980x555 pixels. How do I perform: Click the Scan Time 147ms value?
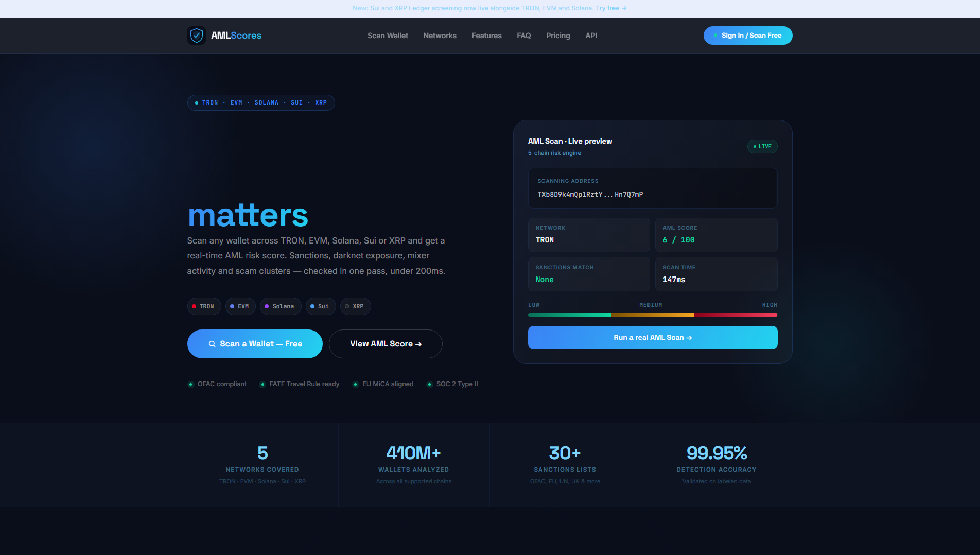[674, 280]
